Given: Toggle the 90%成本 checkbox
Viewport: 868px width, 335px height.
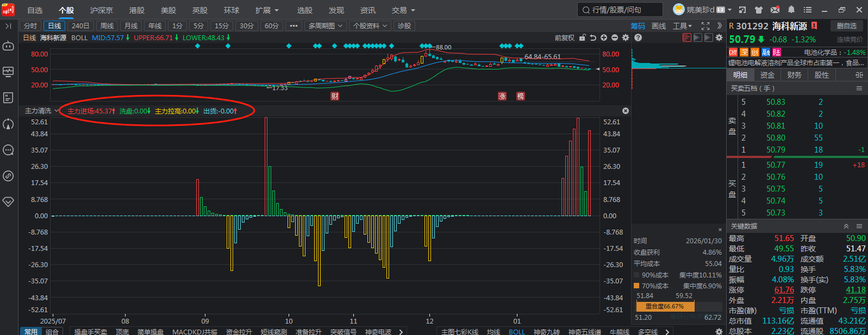Looking at the screenshot, I should click(x=636, y=275).
